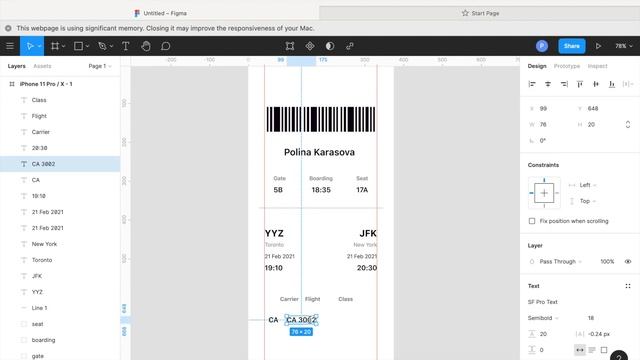Select the iPhone 11 Pro / X - 1 frame
Screen dimensions: 640x360
coord(60,84)
